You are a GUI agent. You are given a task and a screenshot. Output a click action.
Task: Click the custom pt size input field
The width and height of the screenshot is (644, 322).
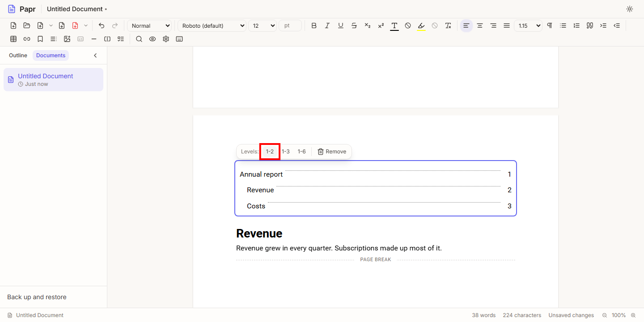290,25
